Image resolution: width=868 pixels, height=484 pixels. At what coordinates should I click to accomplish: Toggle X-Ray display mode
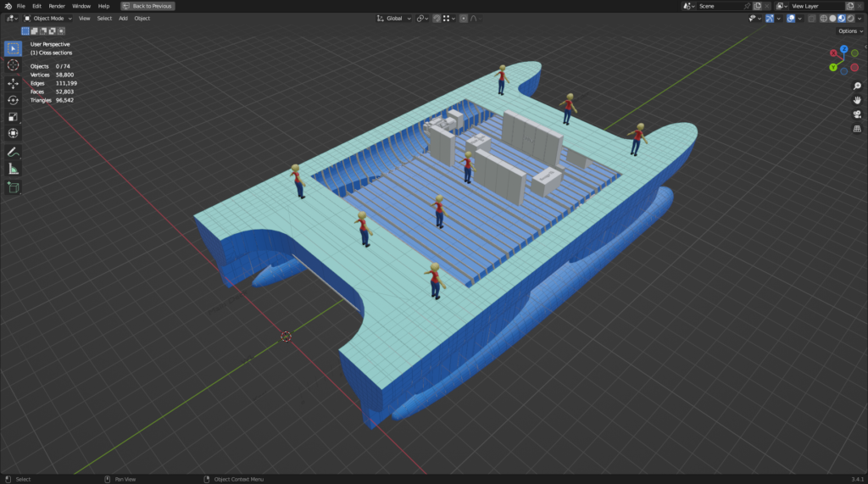(811, 18)
